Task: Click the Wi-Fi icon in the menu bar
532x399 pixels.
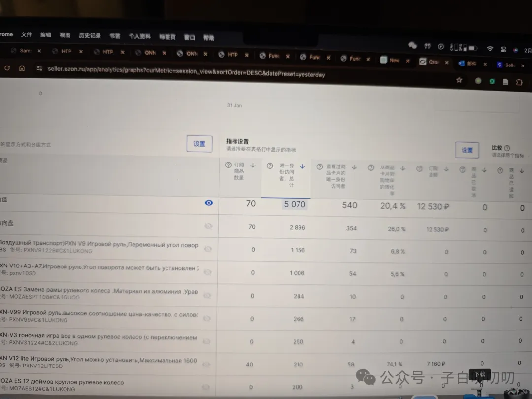Action: point(490,49)
